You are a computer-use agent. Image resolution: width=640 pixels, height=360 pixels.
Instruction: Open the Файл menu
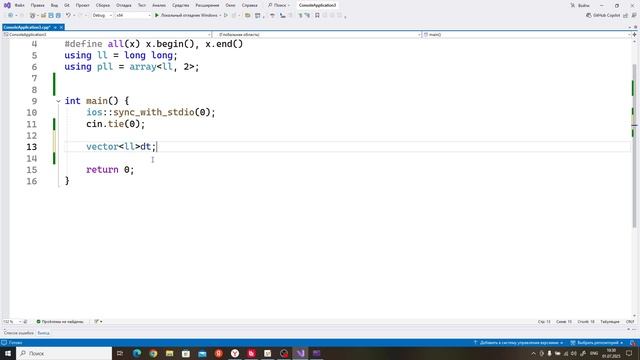point(20,5)
